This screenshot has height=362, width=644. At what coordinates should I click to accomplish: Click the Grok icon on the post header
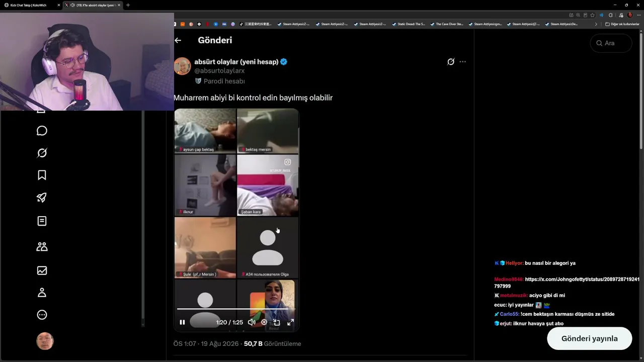(451, 62)
